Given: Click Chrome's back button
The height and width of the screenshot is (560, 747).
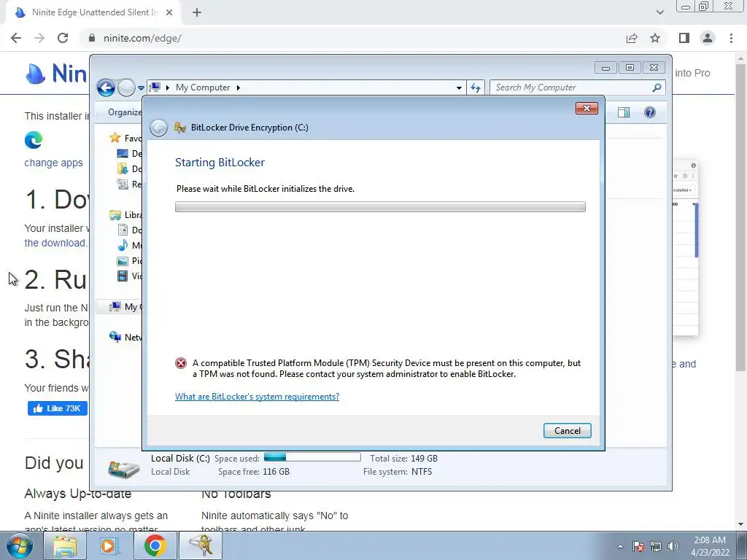Looking at the screenshot, I should pos(16,38).
